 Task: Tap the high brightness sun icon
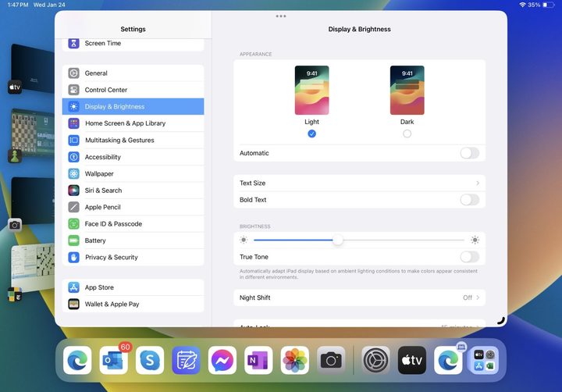[x=475, y=240]
